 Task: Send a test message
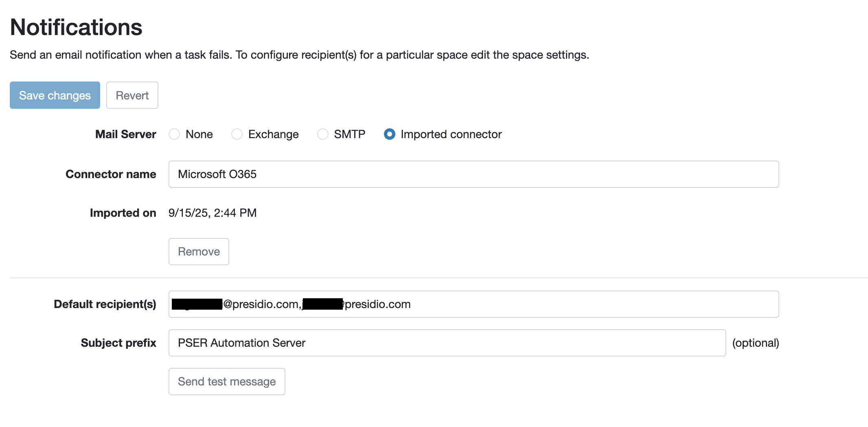[227, 382]
